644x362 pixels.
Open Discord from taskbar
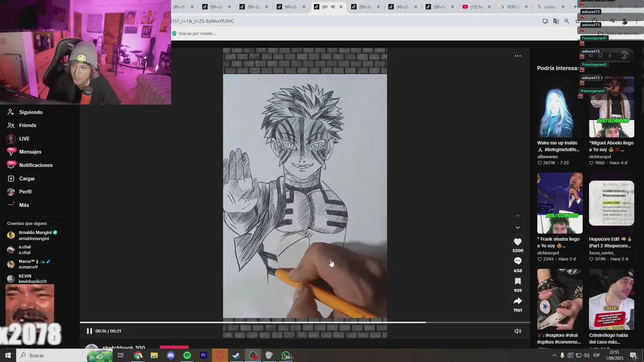click(171, 355)
